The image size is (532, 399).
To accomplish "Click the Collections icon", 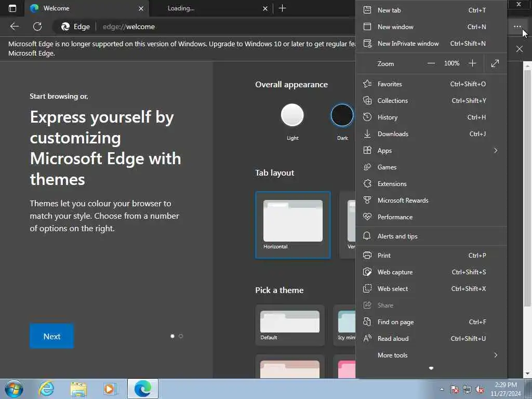I will pyautogui.click(x=367, y=100).
